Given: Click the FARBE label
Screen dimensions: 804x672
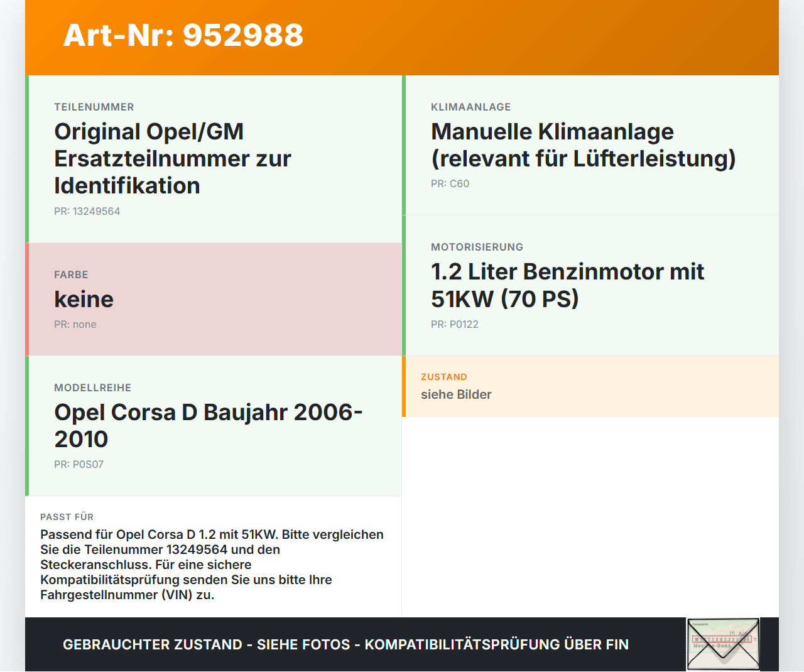Looking at the screenshot, I should coord(71,274).
